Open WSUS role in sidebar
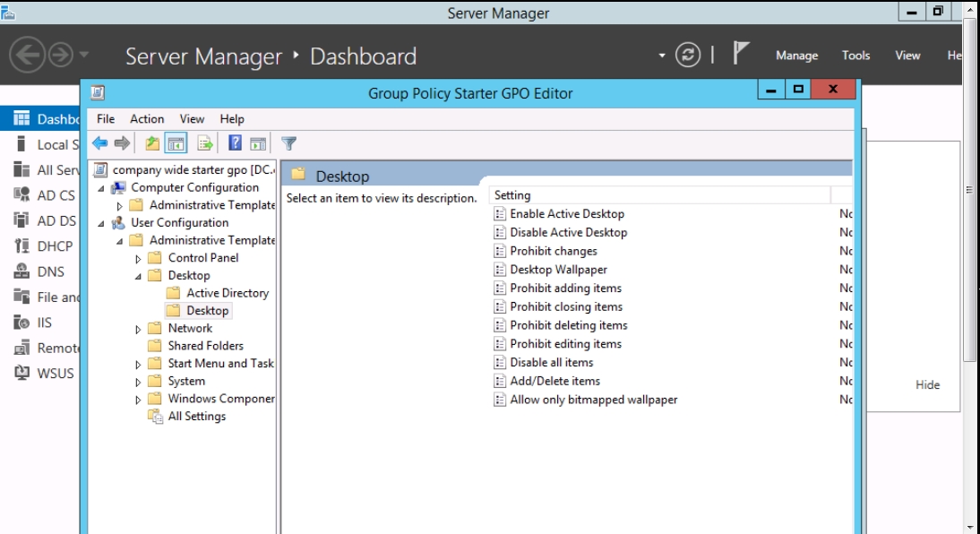 point(40,374)
